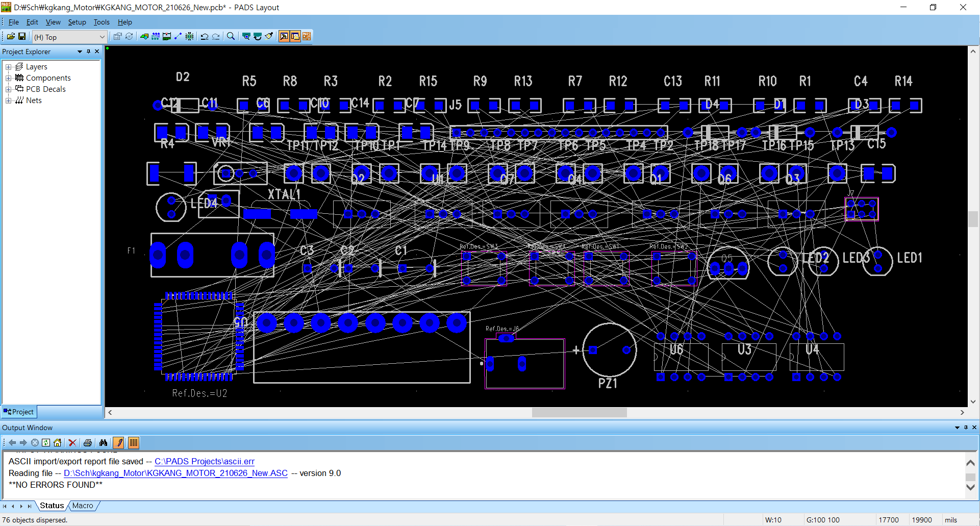Open the Tools menu
Viewport: 980px width, 526px height.
click(x=102, y=22)
